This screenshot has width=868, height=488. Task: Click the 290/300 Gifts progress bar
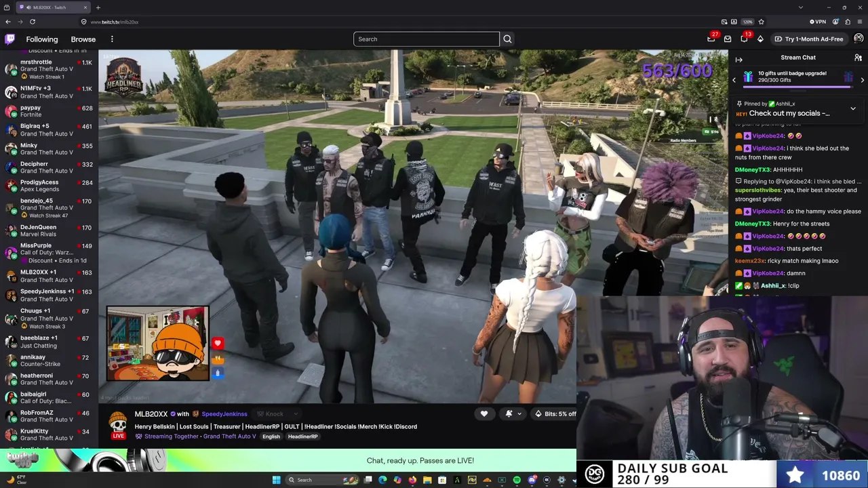pyautogui.click(x=797, y=87)
